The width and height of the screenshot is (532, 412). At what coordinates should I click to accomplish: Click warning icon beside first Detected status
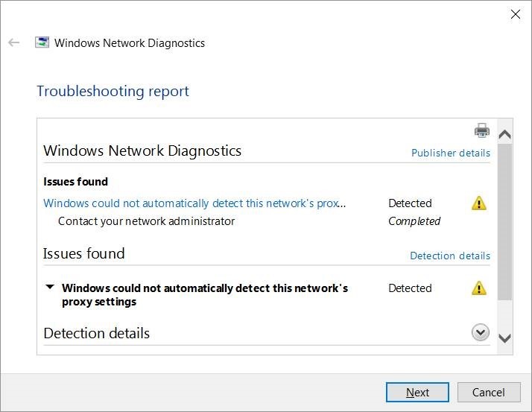click(479, 203)
